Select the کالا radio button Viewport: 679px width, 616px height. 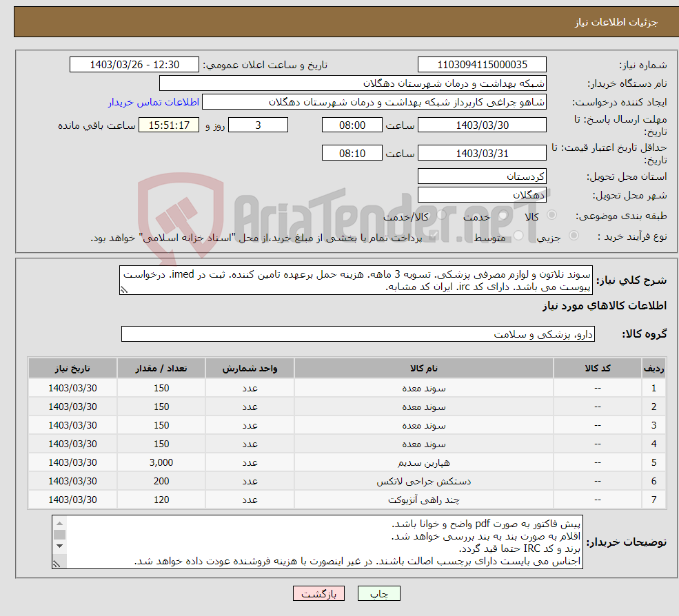(x=551, y=215)
